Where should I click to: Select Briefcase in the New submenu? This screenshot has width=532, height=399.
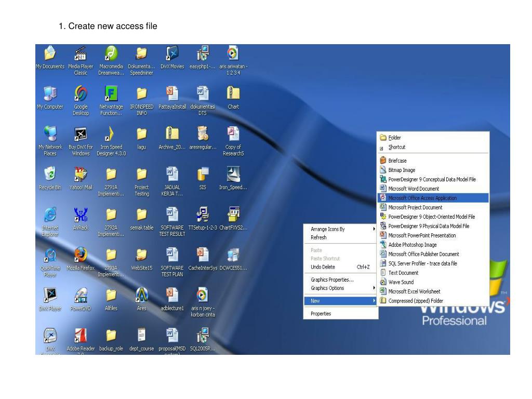point(433,161)
